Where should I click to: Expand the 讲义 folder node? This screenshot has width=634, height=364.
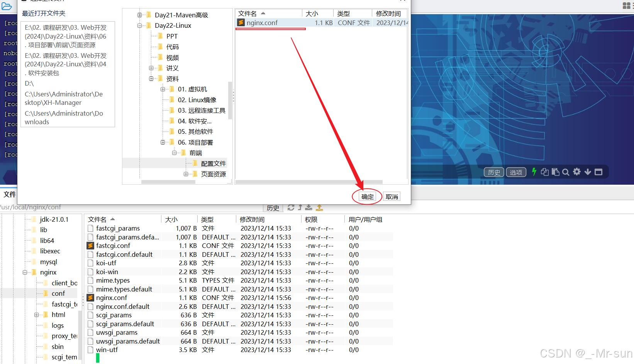[x=151, y=68]
